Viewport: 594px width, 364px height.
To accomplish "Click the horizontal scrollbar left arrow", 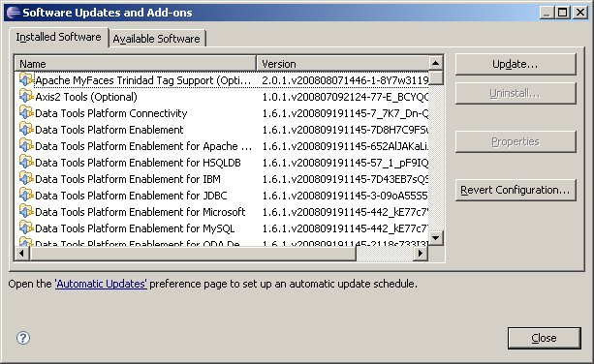I will (x=22, y=253).
